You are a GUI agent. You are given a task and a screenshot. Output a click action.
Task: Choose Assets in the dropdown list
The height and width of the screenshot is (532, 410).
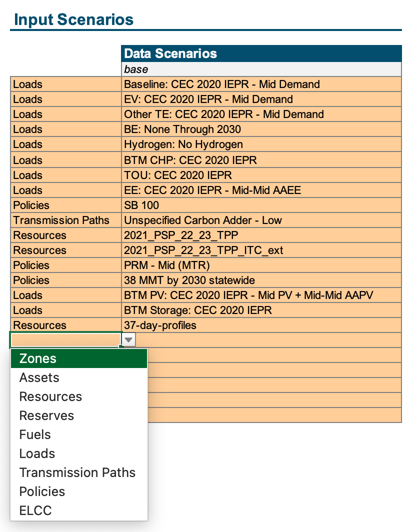coord(79,377)
